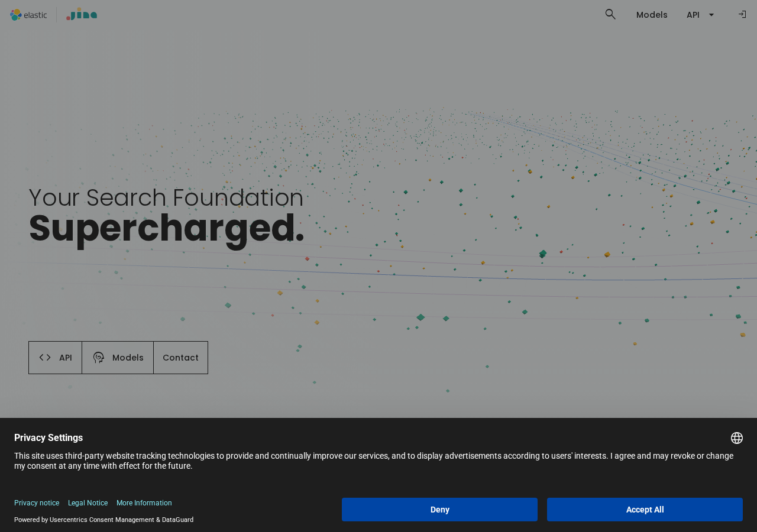Open the Legal Notice link
This screenshot has height=532, width=757.
(x=88, y=503)
